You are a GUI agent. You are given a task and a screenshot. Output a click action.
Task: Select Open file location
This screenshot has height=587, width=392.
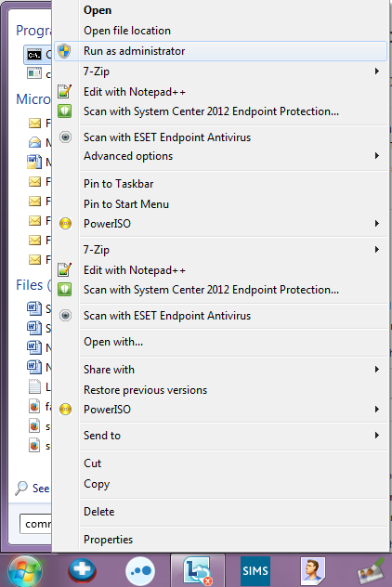[127, 31]
